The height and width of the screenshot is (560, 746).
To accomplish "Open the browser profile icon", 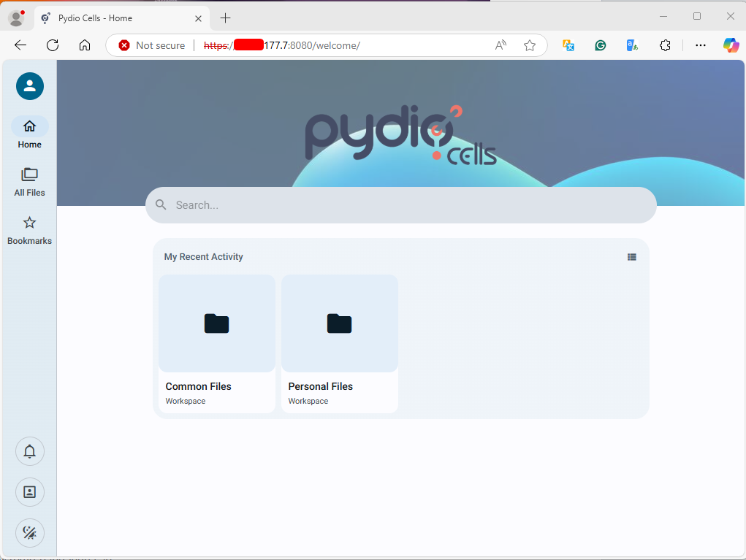I will click(17, 18).
